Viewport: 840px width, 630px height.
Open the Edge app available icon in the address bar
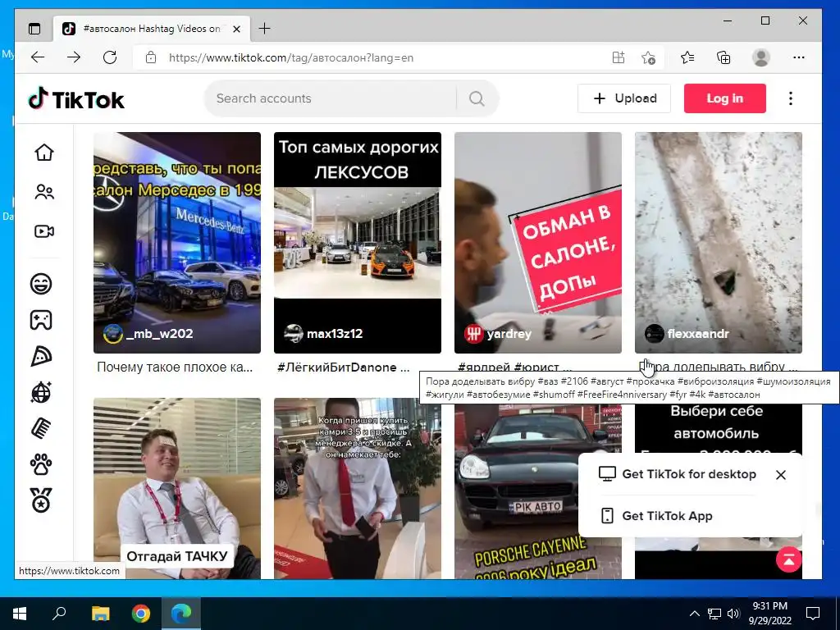coord(619,57)
